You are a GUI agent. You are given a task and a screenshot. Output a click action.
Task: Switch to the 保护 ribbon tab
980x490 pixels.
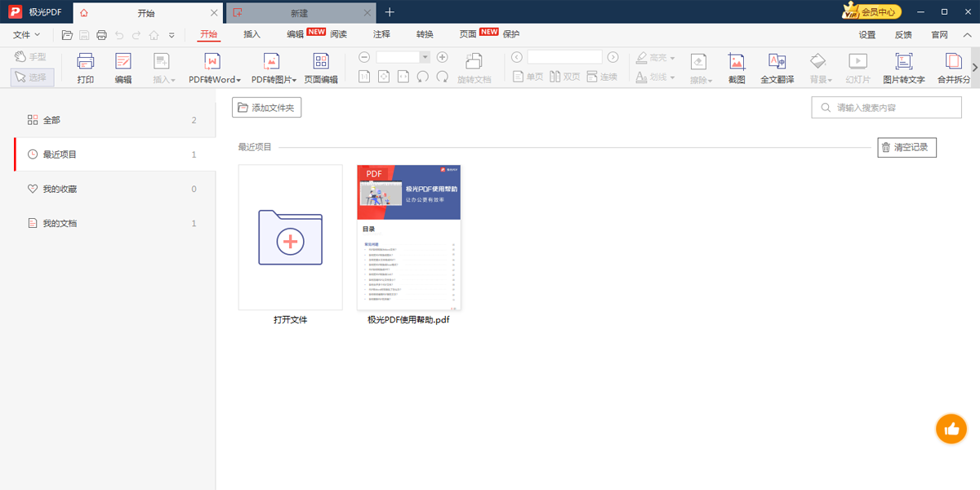511,34
